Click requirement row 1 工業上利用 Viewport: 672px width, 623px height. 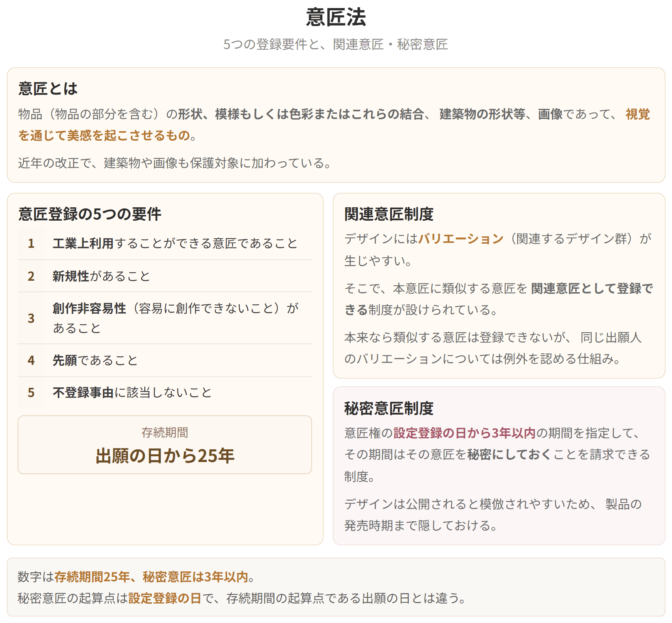[x=165, y=243]
